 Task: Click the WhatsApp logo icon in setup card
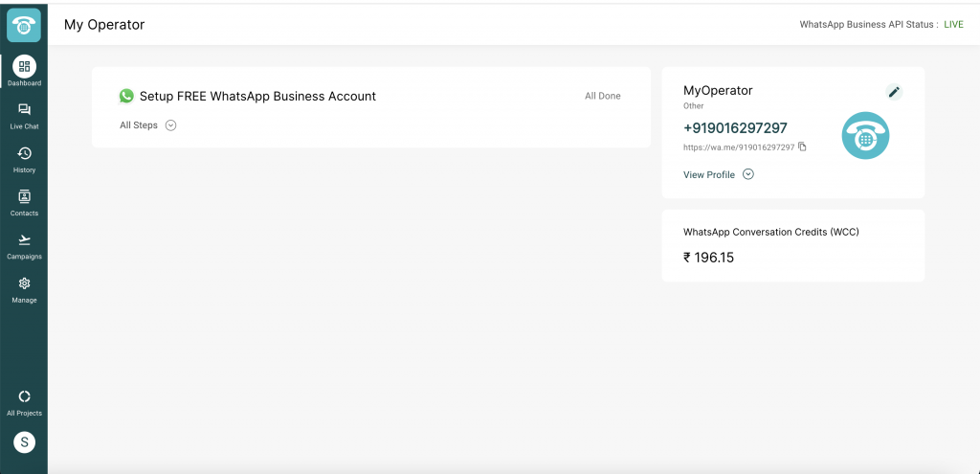coord(126,96)
